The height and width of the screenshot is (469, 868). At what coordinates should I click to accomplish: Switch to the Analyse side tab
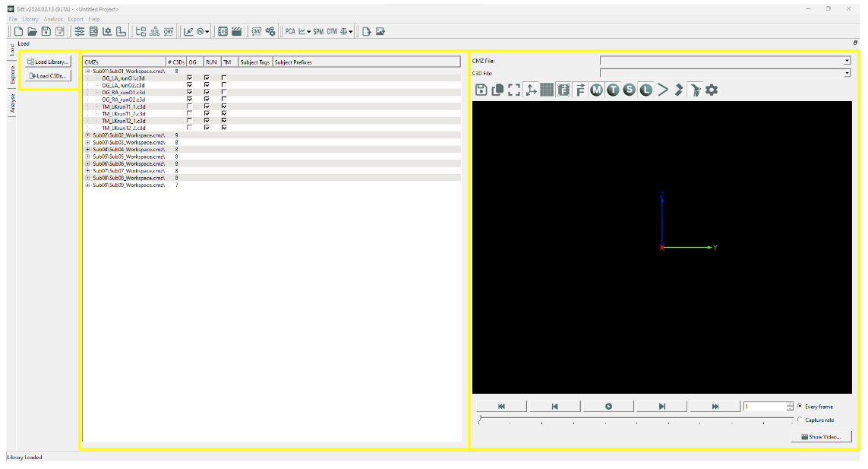(x=12, y=103)
